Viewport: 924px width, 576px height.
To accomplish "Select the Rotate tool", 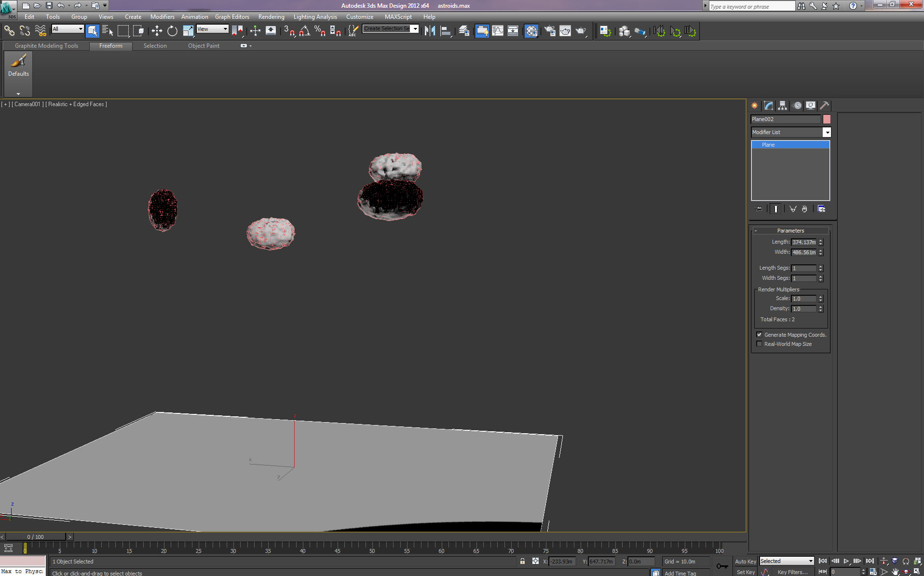I will 172,31.
